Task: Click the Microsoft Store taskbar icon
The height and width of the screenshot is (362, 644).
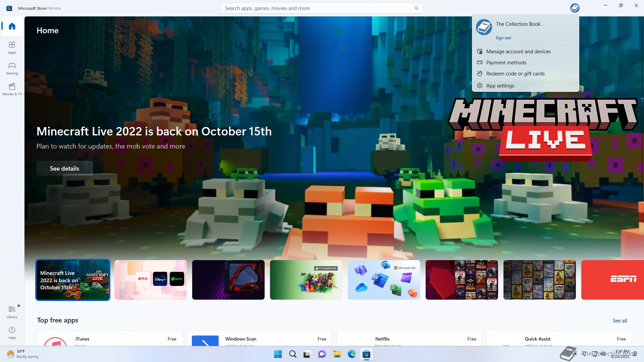Action: 366,354
